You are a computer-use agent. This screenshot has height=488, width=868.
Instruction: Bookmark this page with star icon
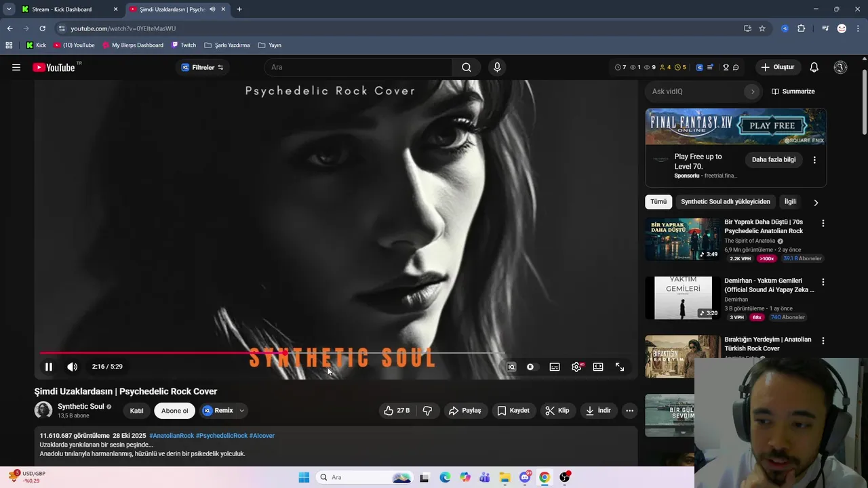762,28
